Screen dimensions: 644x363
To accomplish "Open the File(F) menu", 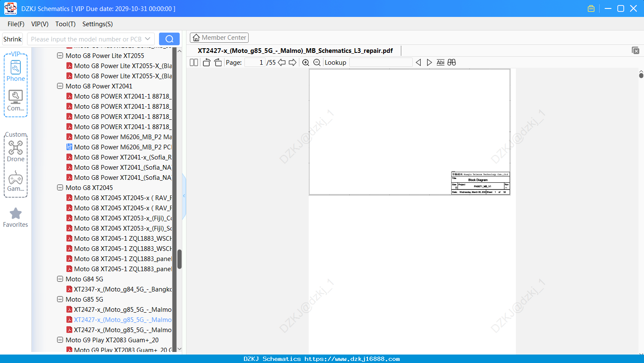I will click(16, 24).
